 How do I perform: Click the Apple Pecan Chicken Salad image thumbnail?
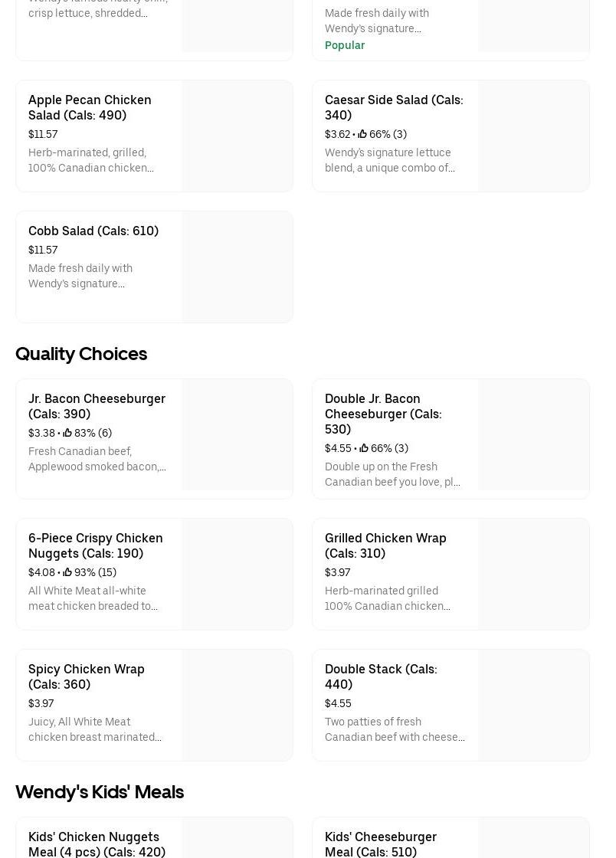tap(237, 136)
